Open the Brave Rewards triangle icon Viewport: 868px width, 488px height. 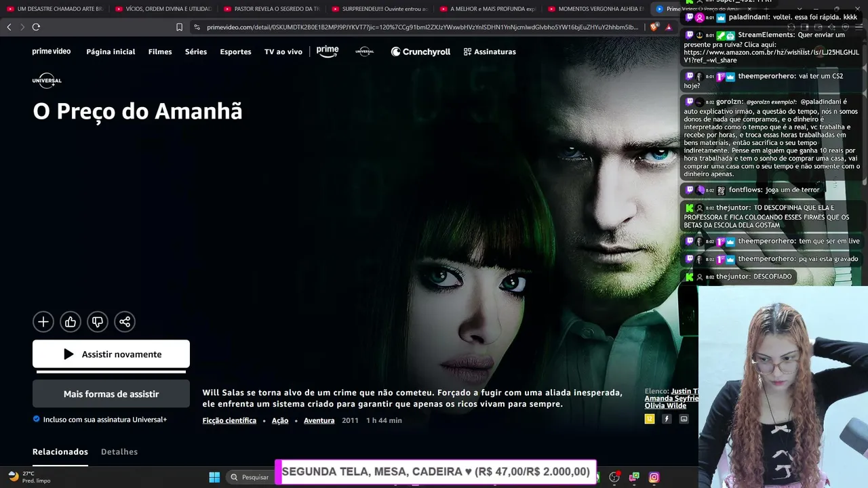tap(668, 27)
